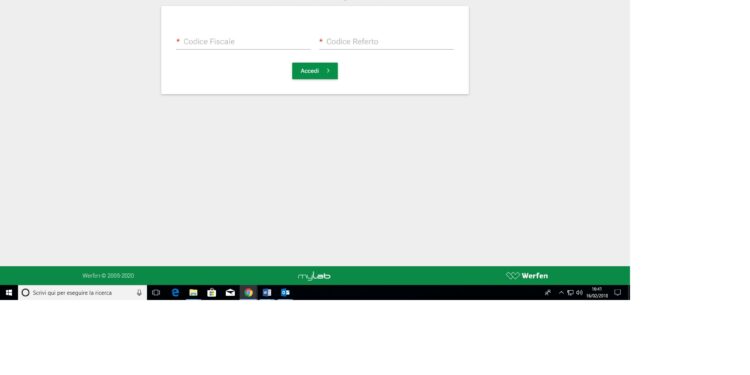Click the mylab logo in footer
The height and width of the screenshot is (375, 750).
[x=314, y=276]
